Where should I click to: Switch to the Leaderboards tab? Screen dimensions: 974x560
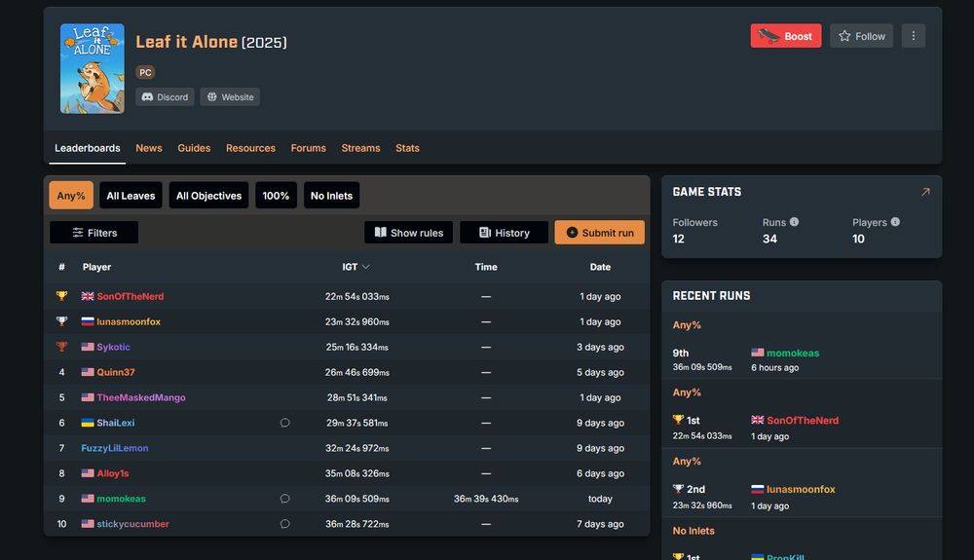click(x=88, y=148)
